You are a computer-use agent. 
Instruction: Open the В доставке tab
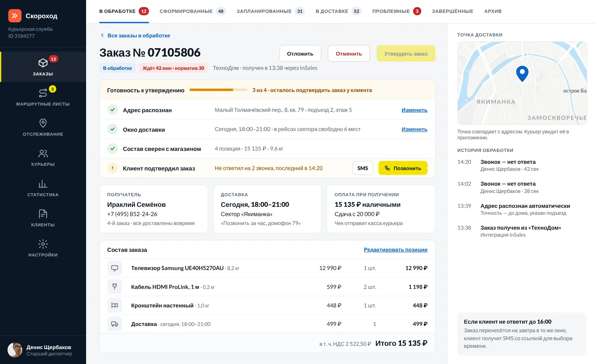coord(338,11)
